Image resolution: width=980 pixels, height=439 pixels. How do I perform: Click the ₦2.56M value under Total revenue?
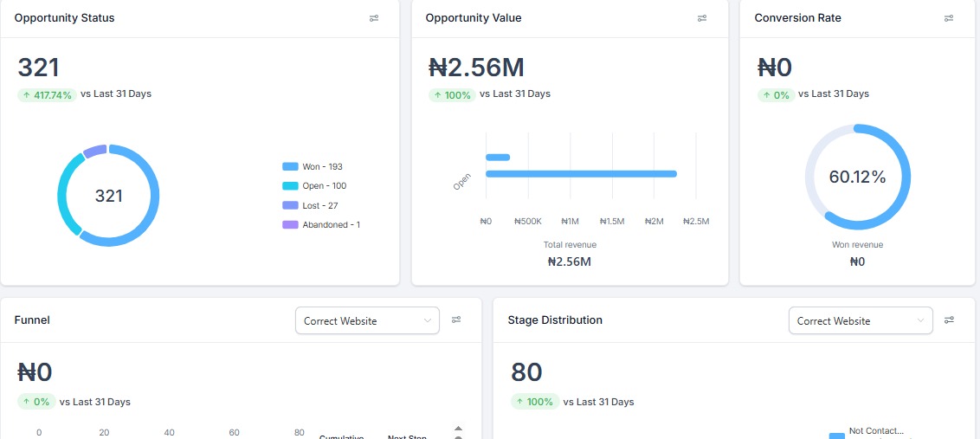tap(570, 261)
